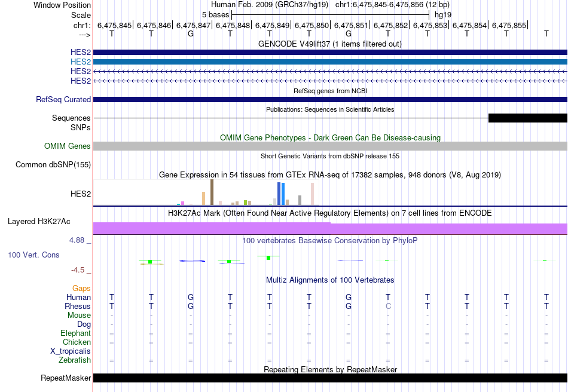Click the OMIM Genes label
This screenshot has width=568, height=392.
[68, 146]
